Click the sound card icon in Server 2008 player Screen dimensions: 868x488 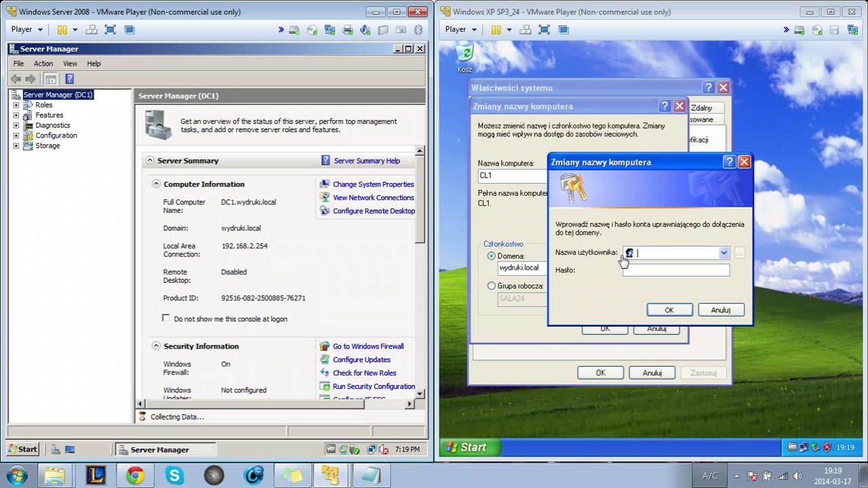coord(365,30)
